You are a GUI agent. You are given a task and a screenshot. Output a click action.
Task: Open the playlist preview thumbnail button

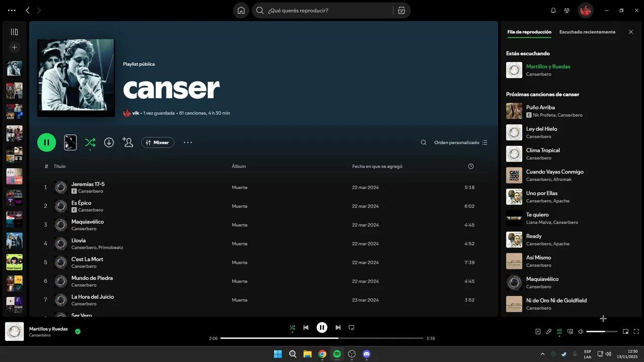coord(70,142)
